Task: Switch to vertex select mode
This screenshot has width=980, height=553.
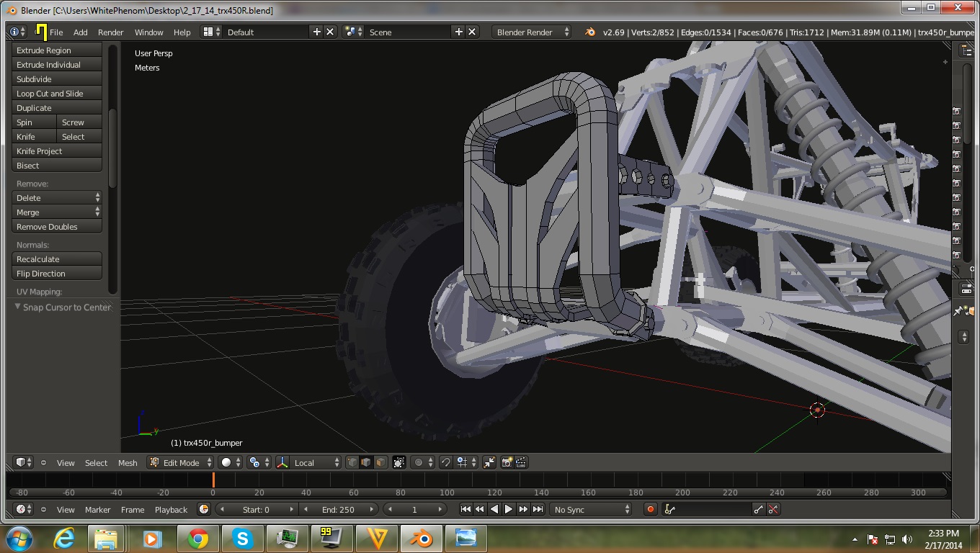Action: coord(352,462)
